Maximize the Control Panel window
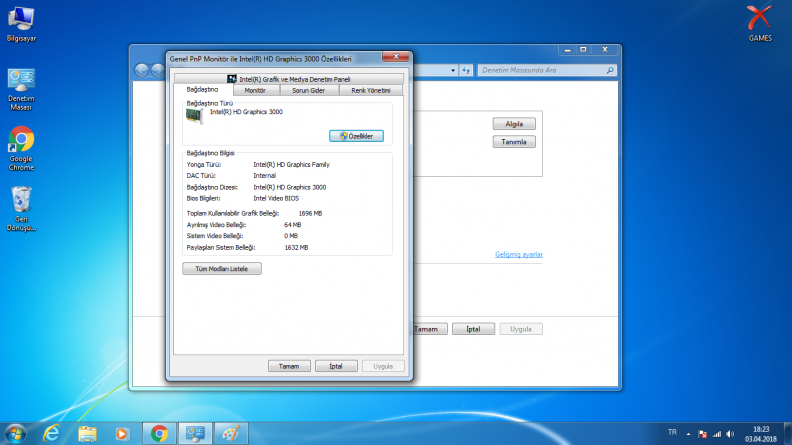This screenshot has width=792, height=445. 583,50
